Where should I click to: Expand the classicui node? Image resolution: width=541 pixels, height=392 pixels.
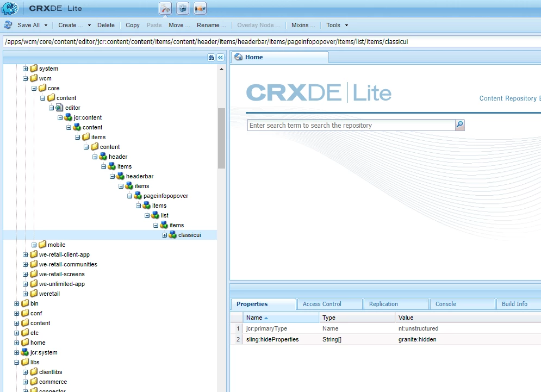tap(165, 235)
